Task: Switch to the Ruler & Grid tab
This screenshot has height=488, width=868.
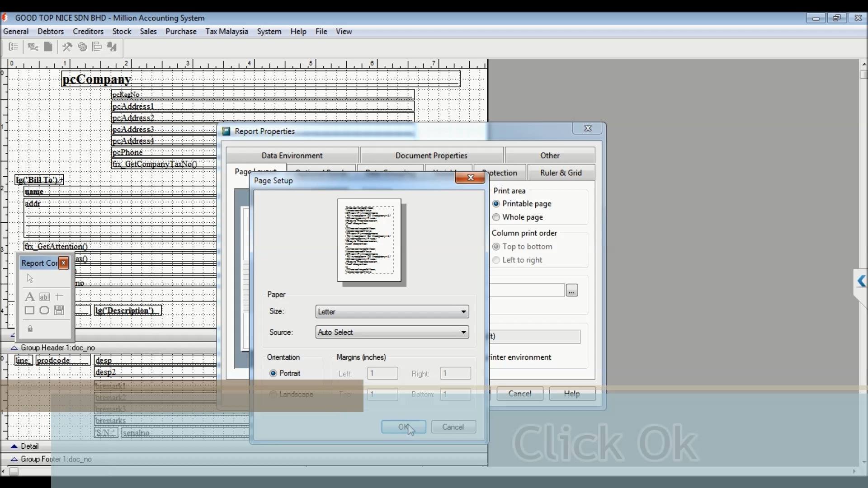Action: [x=561, y=173]
